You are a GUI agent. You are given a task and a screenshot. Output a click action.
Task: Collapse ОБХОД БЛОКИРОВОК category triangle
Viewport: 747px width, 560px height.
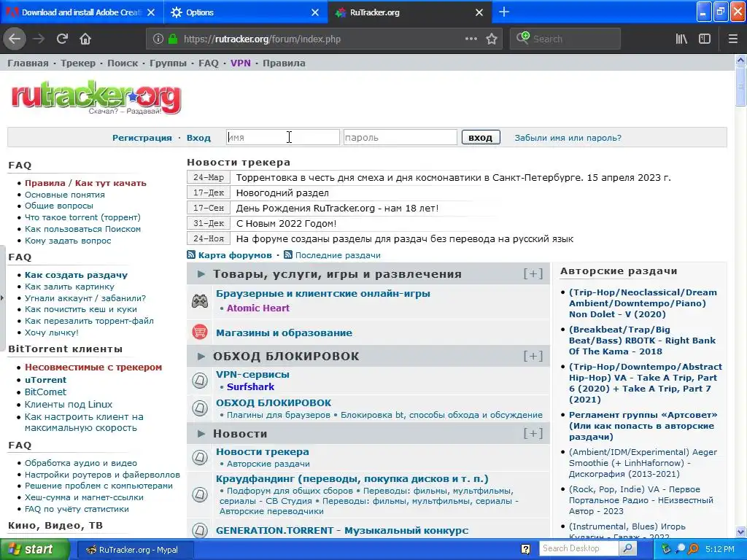[201, 356]
